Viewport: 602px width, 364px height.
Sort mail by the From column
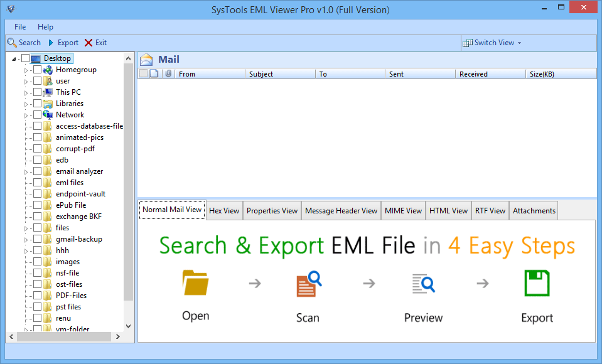210,73
